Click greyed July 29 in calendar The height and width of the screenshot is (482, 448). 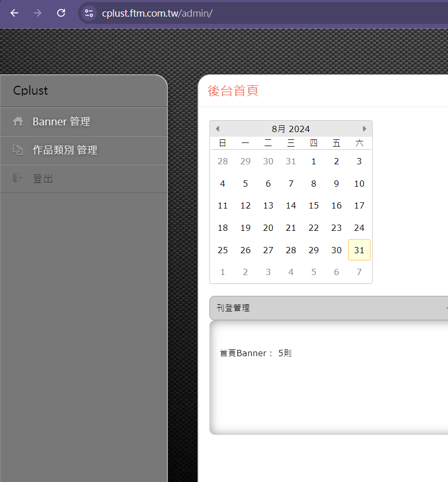coord(245,161)
